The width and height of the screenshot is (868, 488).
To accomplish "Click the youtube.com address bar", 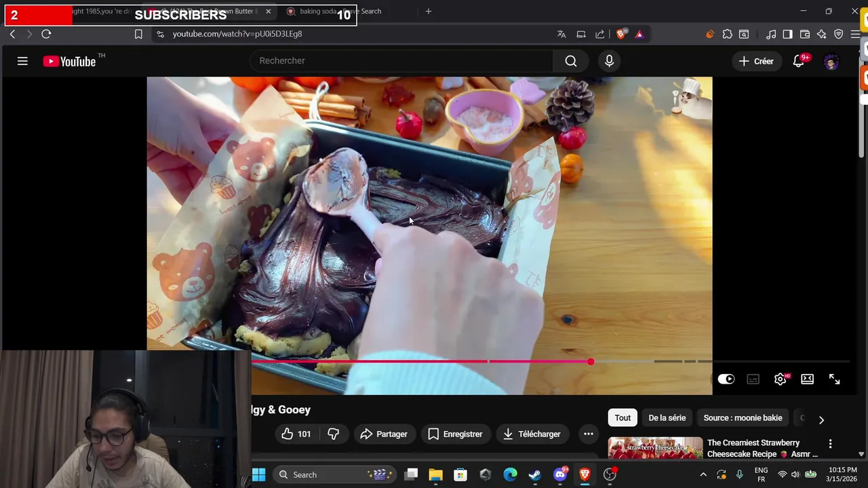I will [237, 34].
